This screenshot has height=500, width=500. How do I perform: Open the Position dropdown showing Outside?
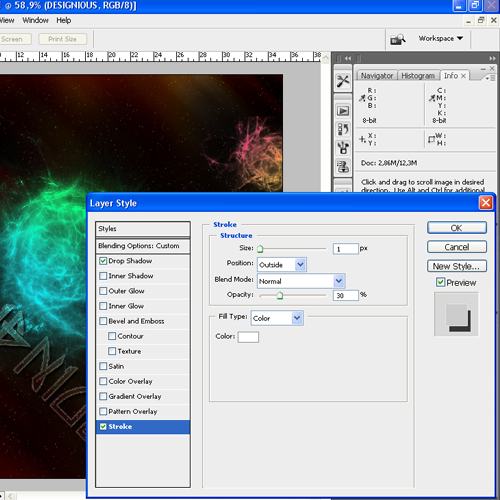(282, 265)
